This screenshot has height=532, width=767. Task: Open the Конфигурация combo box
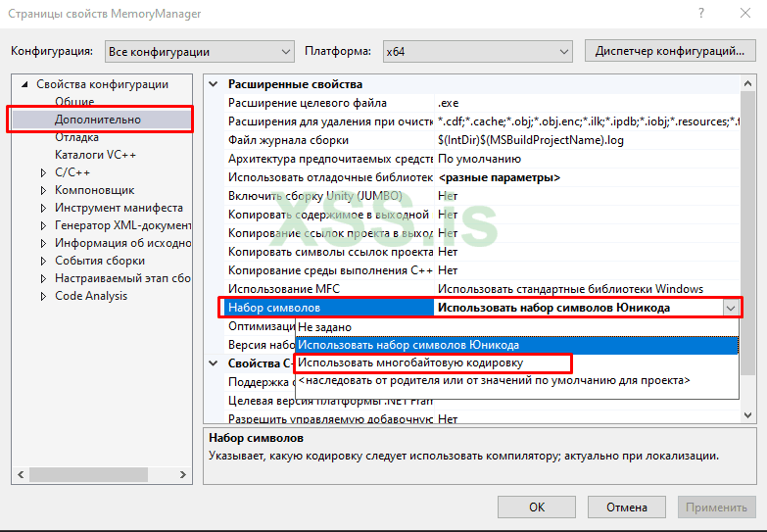click(x=200, y=51)
